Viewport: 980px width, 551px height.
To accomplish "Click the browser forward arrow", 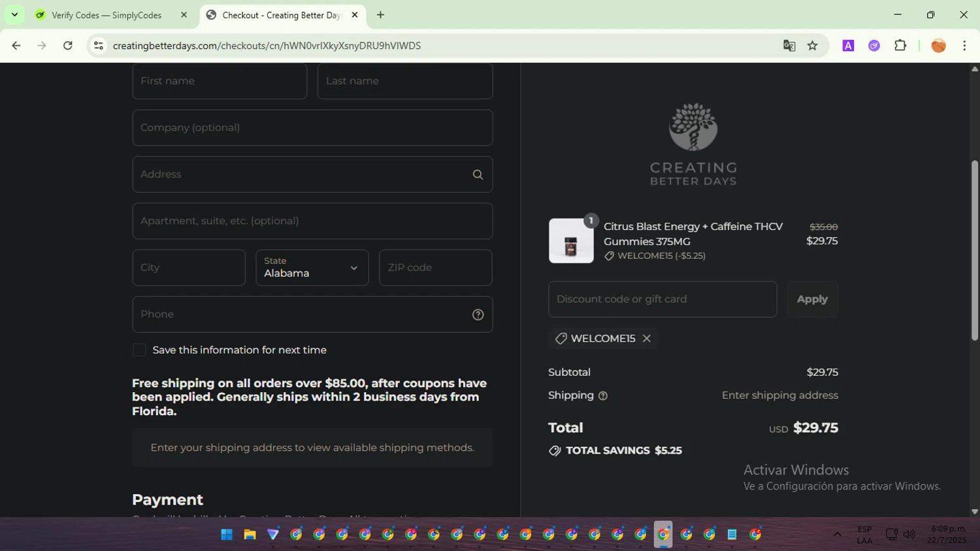I will coord(42,45).
